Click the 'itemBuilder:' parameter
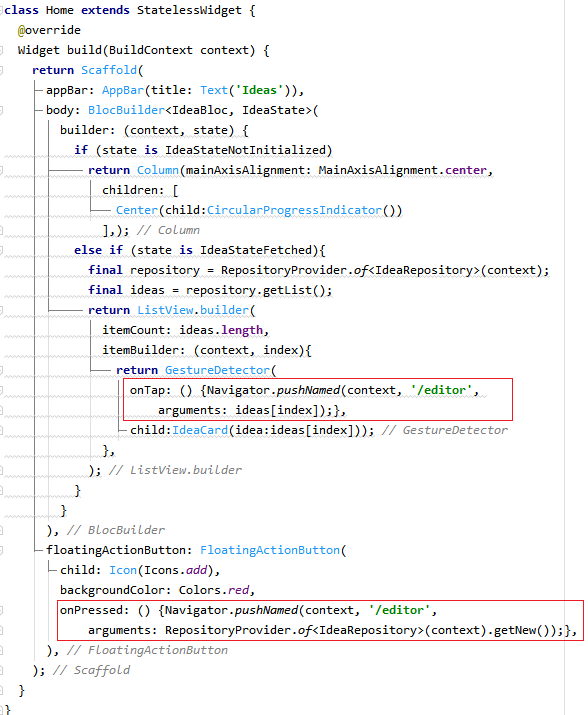Viewport: 588px width, 715px height. pyautogui.click(x=144, y=350)
